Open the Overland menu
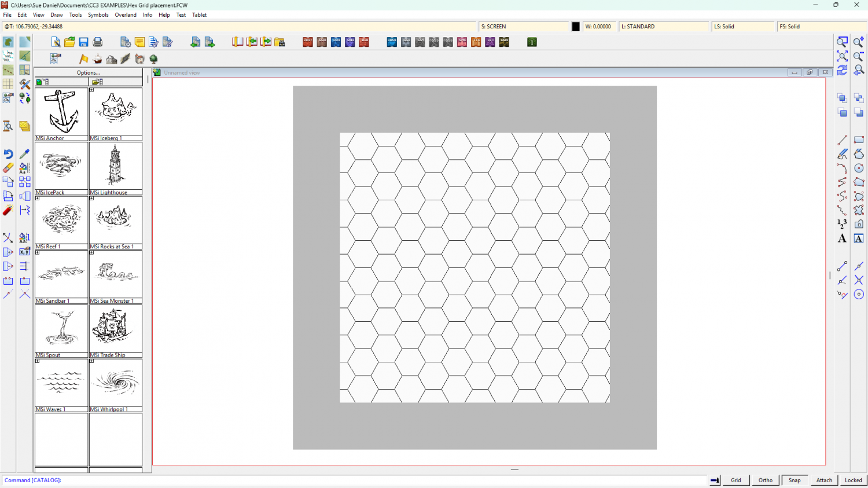Viewport: 868px width, 488px height. click(x=126, y=15)
